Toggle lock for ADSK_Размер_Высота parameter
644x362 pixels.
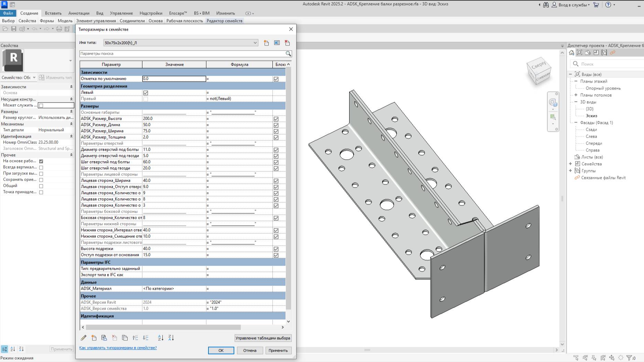point(276,119)
